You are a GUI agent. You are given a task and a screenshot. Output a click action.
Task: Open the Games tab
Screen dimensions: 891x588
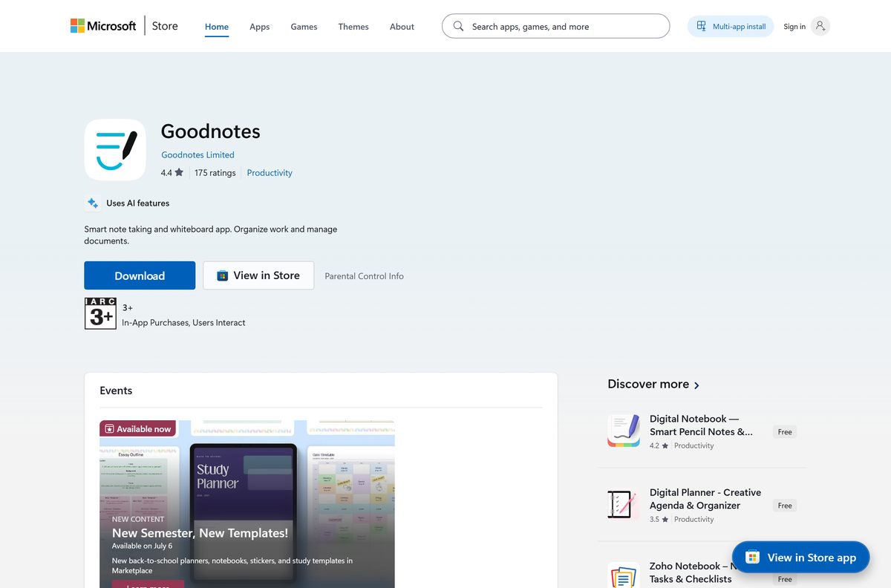pos(304,27)
